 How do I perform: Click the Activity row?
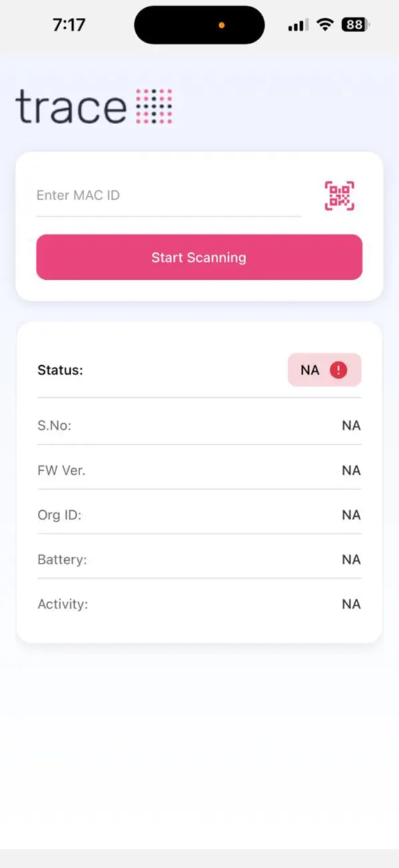point(199,604)
